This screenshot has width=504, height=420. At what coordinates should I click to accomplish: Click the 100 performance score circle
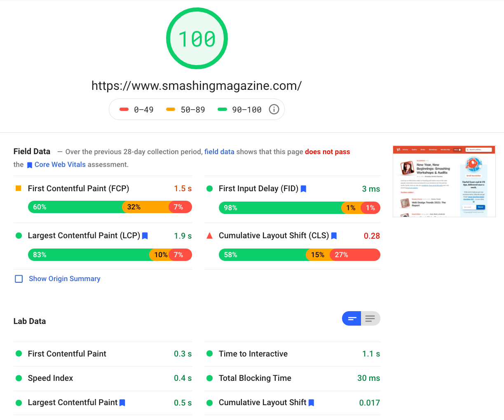click(x=197, y=38)
